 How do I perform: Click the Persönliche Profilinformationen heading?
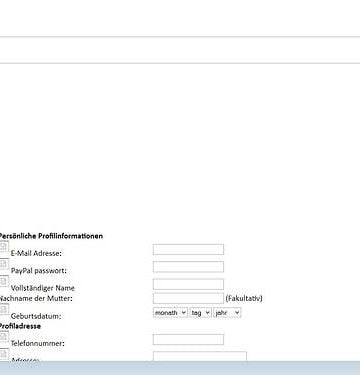pyautogui.click(x=51, y=236)
